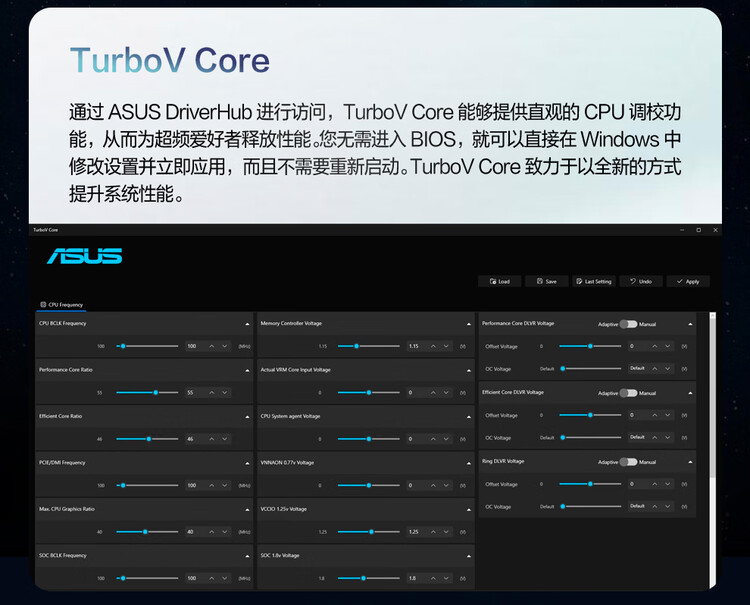Viewport: 750px width, 605px height.
Task: Collapse the Memory Controller Voltage section
Action: click(469, 324)
